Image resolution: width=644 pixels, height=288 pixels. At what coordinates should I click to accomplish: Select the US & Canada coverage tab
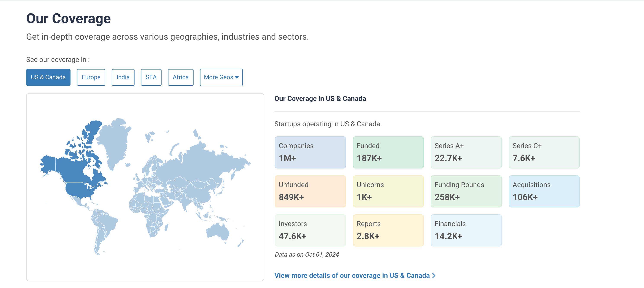pos(48,77)
